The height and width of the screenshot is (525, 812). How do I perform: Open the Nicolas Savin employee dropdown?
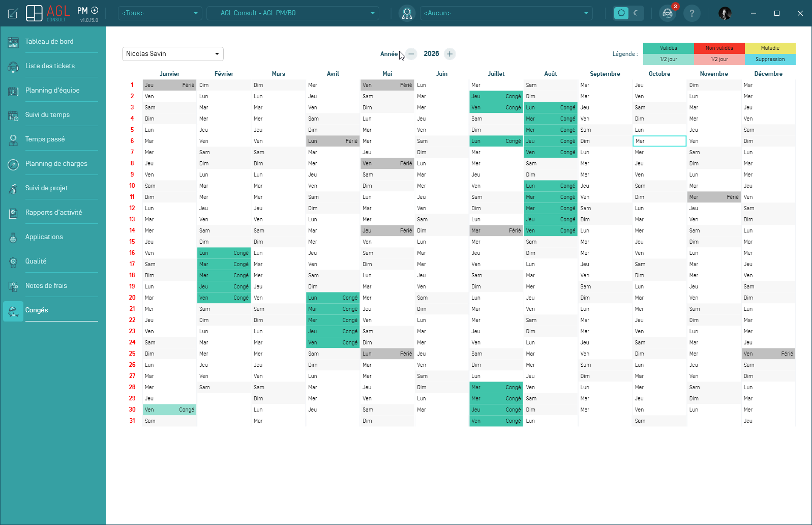173,54
